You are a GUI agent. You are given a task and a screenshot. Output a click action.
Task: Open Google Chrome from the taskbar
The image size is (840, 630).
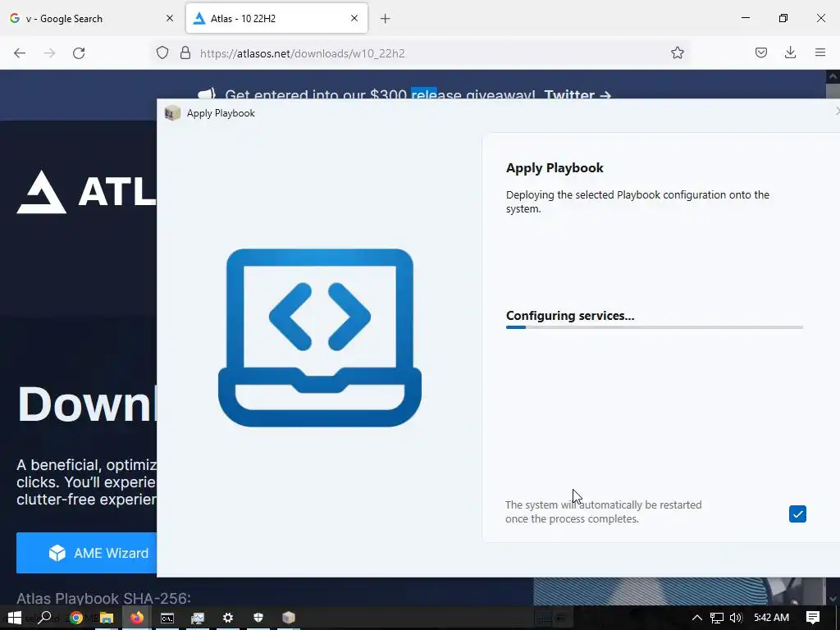[76, 618]
